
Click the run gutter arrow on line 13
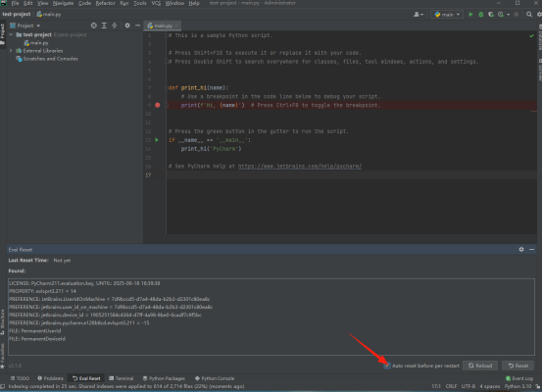tap(157, 140)
